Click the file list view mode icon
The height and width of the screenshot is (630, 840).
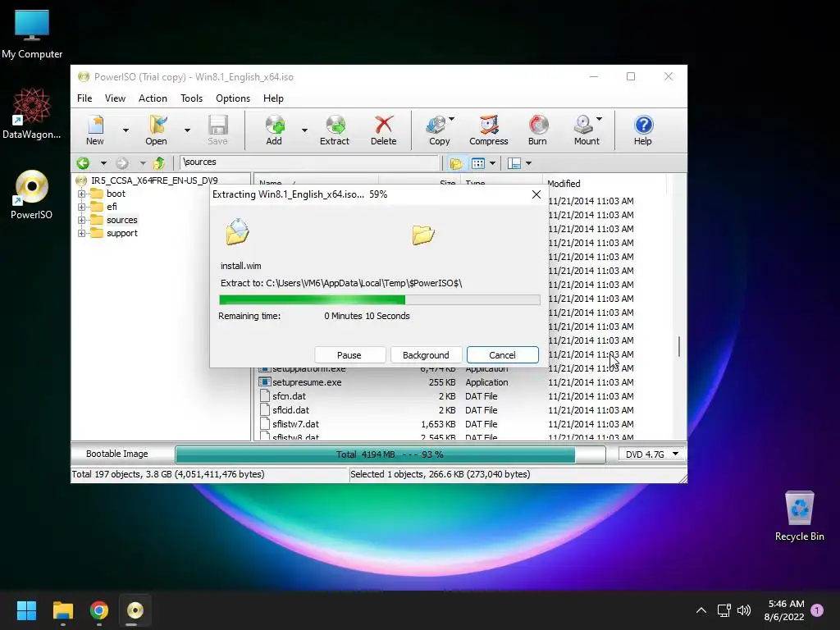(478, 163)
